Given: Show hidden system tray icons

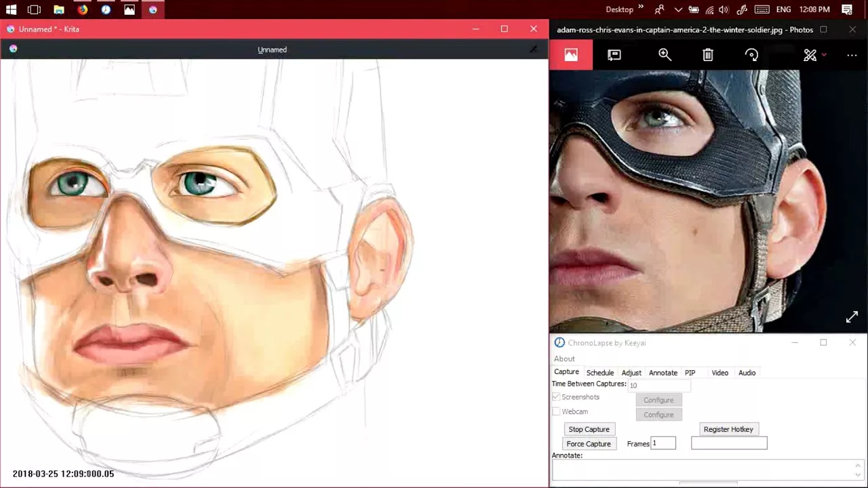Looking at the screenshot, I should [679, 9].
